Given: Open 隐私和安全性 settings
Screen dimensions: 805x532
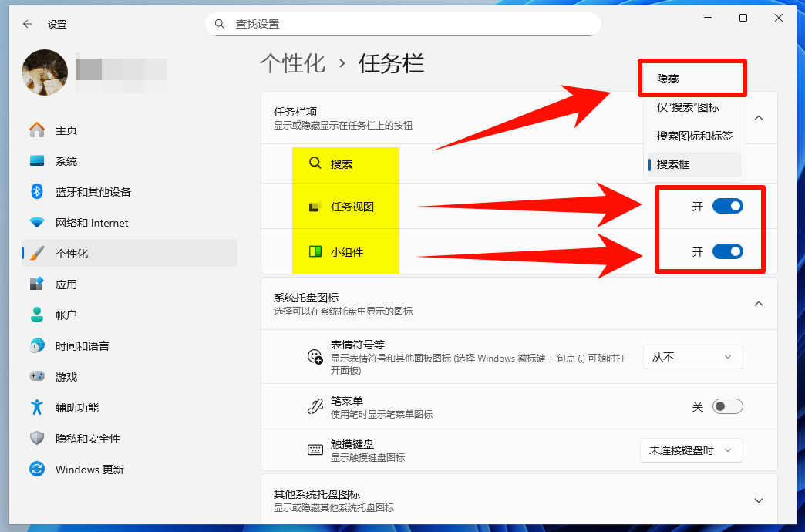Looking at the screenshot, I should click(x=130, y=438).
